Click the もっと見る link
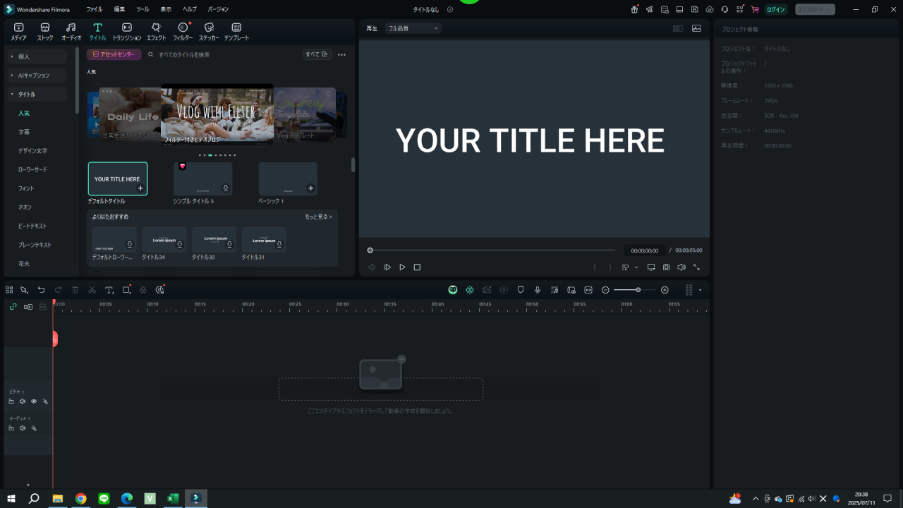 point(318,216)
